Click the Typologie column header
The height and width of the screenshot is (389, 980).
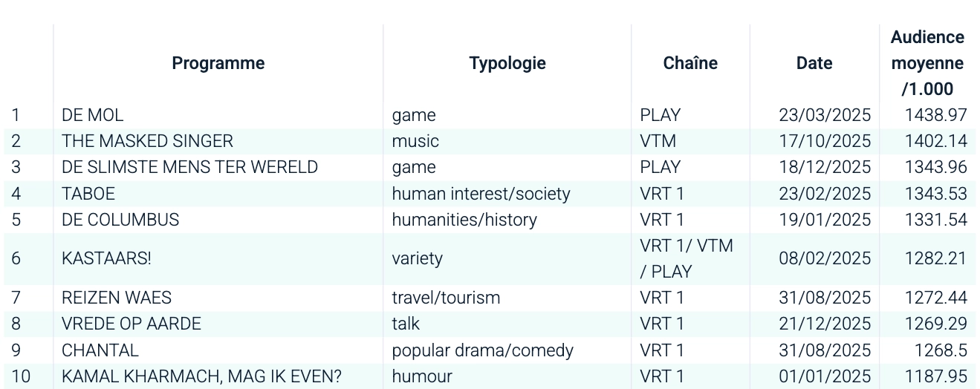click(507, 63)
